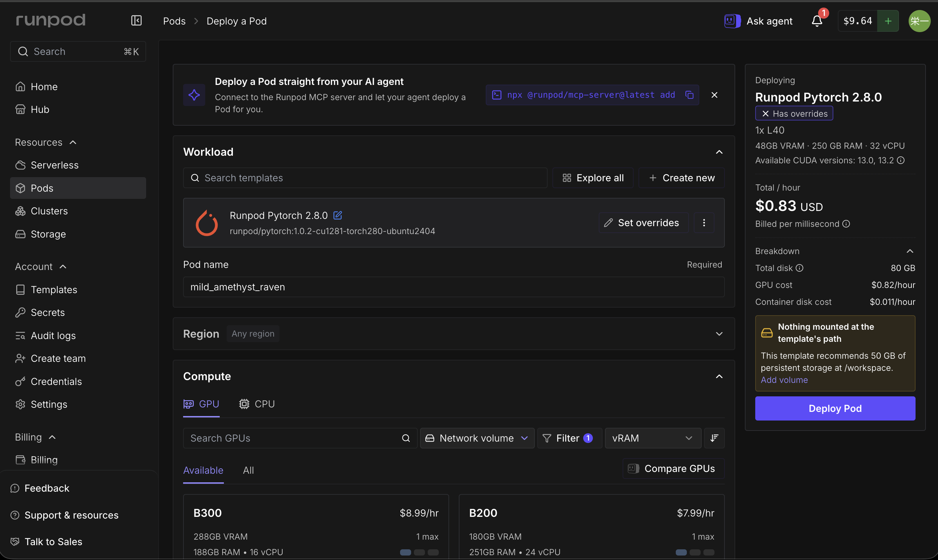Open the user avatar menu

coord(919,21)
